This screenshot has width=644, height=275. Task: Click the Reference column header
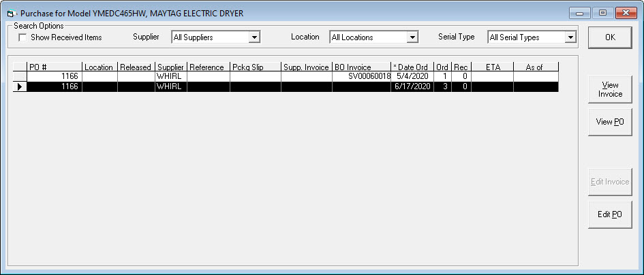[209, 67]
